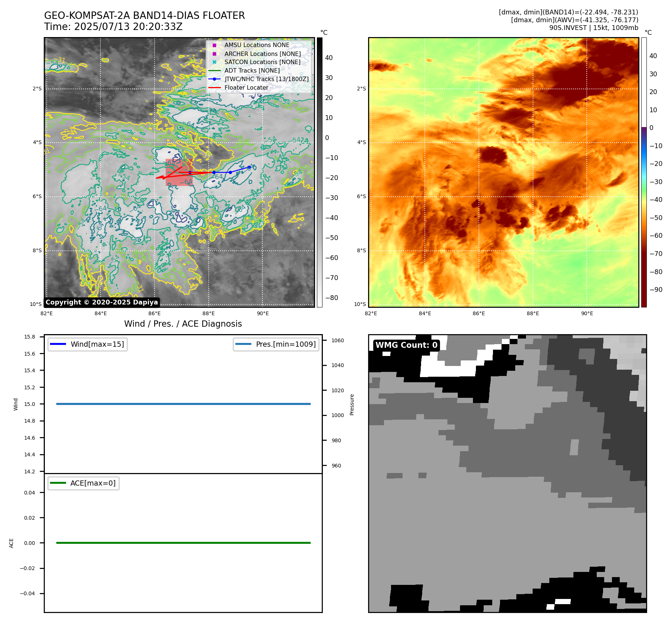Click the colored water vapor temperature colorbar
This screenshot has width=672, height=626.
coord(644,172)
